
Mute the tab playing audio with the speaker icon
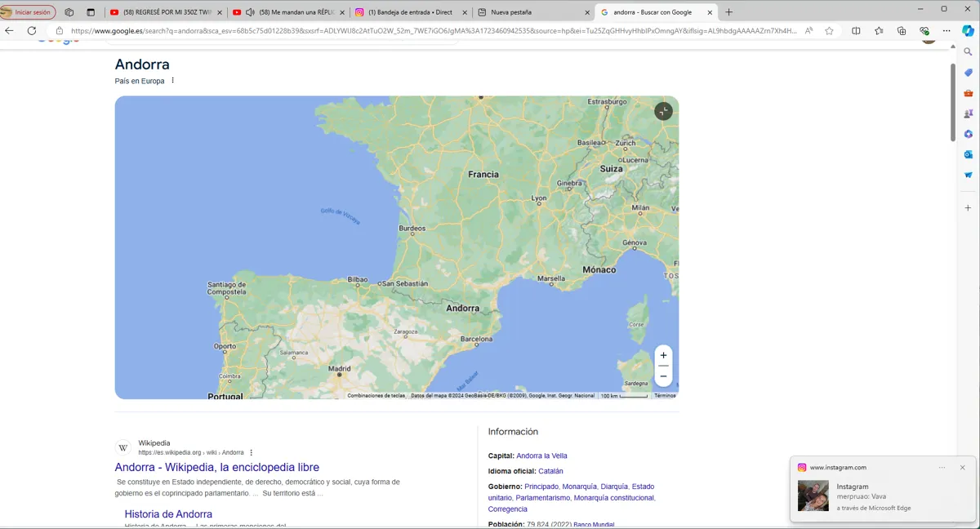(250, 12)
